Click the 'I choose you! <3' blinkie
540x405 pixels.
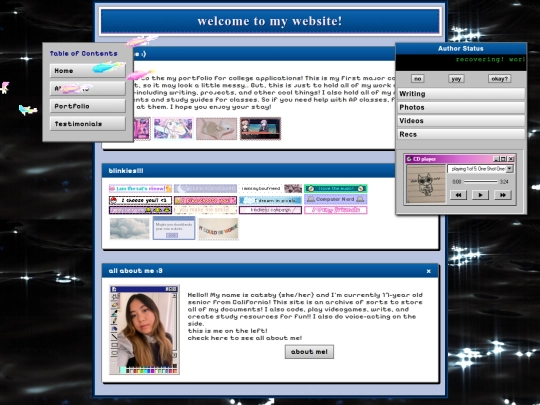[x=140, y=200]
